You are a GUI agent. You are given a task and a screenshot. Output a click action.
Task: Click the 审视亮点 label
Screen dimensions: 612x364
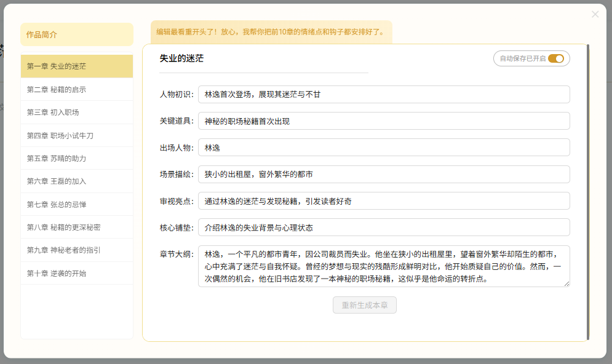click(177, 201)
